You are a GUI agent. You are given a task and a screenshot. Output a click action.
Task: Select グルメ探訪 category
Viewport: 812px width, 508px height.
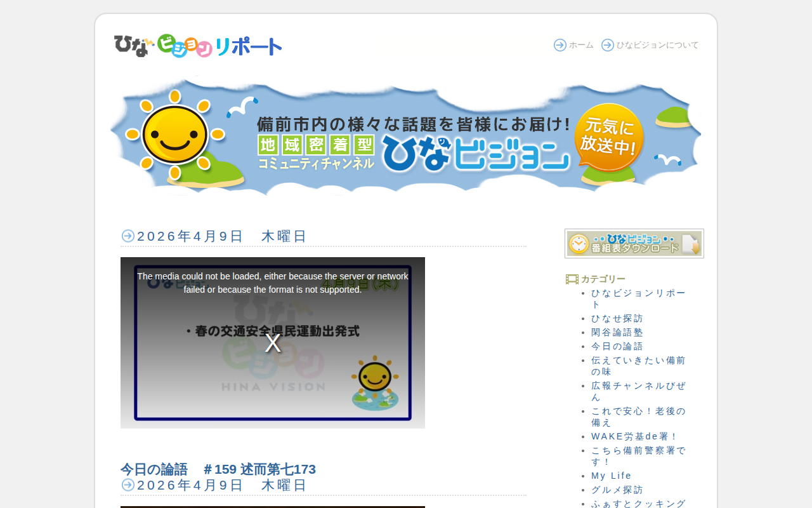click(x=617, y=490)
